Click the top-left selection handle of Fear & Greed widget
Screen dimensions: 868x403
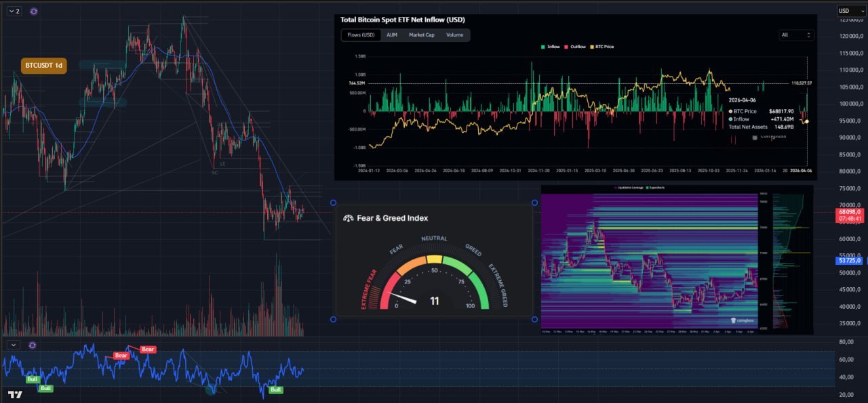(x=333, y=203)
